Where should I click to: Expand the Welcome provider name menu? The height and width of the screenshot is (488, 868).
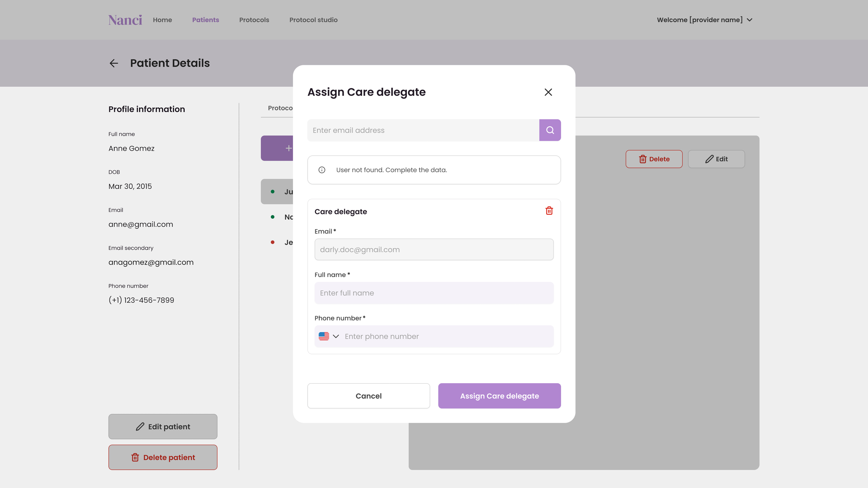[704, 20]
